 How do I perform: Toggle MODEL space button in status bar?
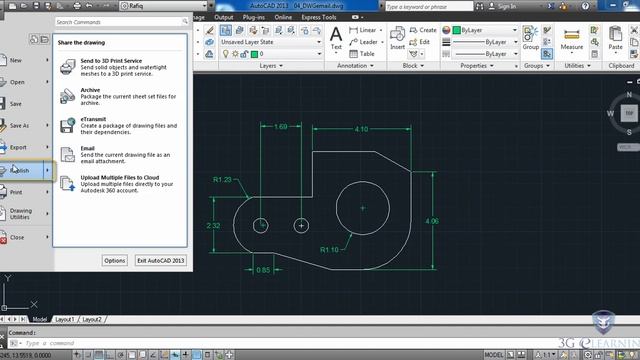coord(493,355)
